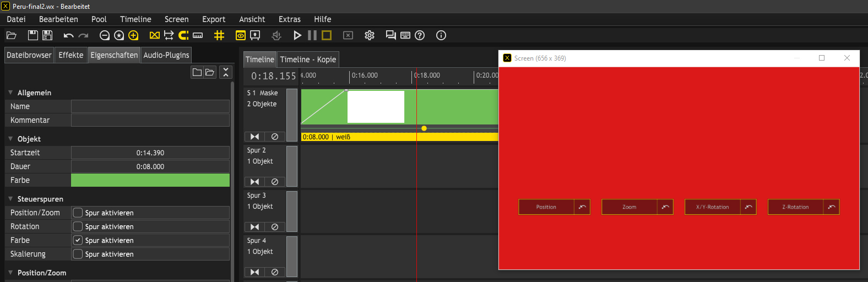Click the new folder icon in Eigenschaften panel

197,72
